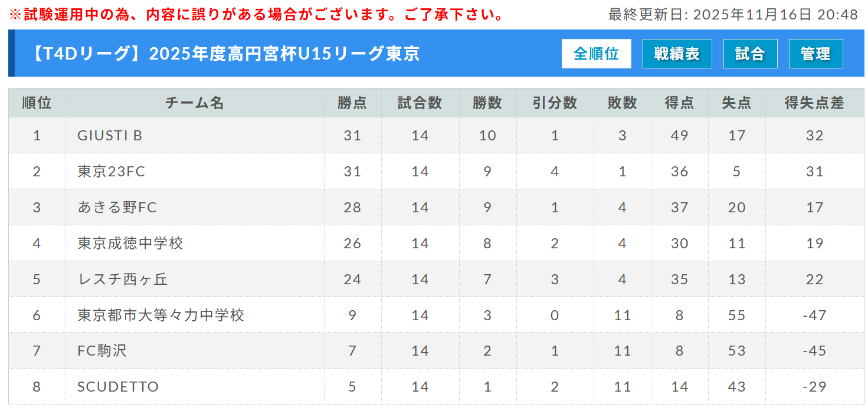Open the 試合 matches tab

tap(750, 54)
